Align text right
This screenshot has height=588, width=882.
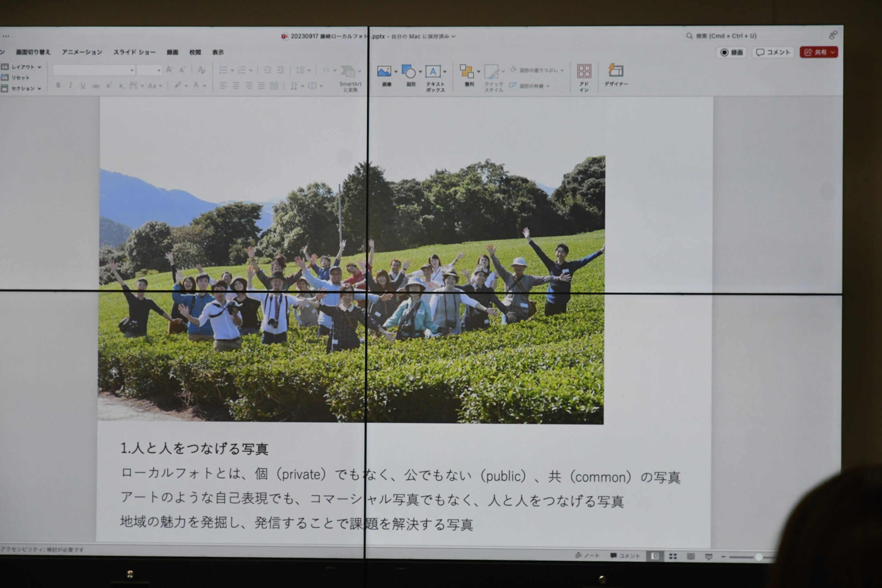point(249,86)
